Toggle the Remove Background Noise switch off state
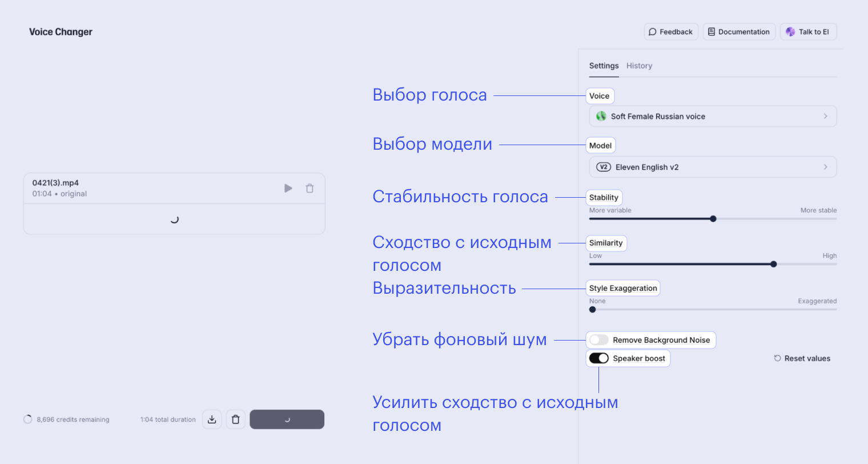Viewport: 868px width, 464px height. [x=598, y=339]
